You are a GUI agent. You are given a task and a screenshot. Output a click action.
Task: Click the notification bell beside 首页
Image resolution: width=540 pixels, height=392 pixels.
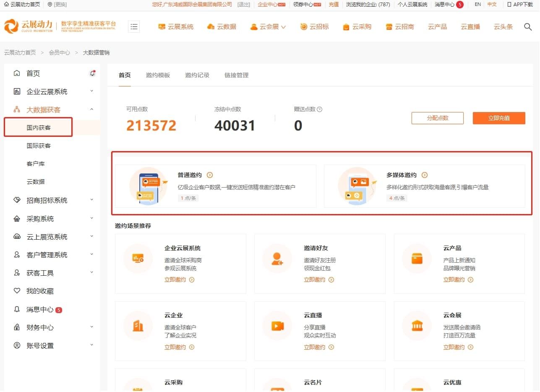[92, 72]
